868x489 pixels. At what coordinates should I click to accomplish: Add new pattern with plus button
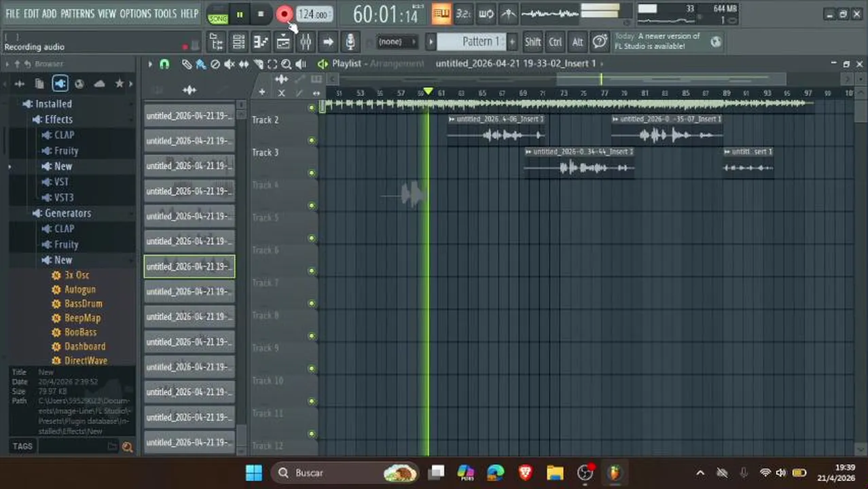pos(512,42)
